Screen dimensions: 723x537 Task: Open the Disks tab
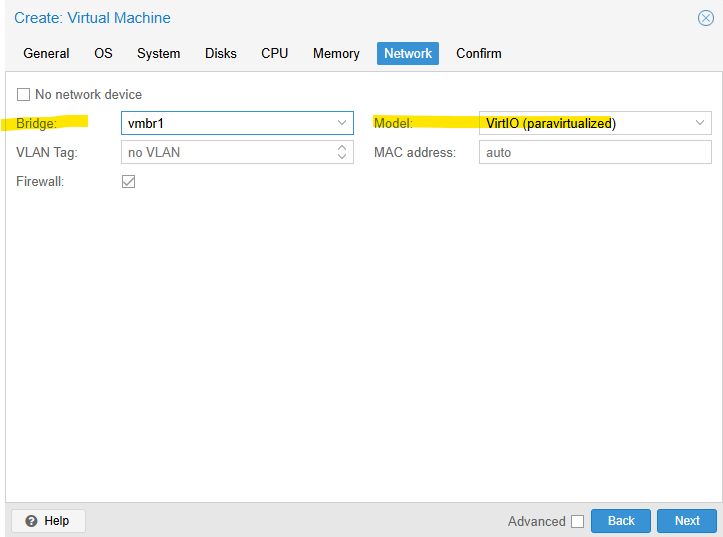click(221, 54)
